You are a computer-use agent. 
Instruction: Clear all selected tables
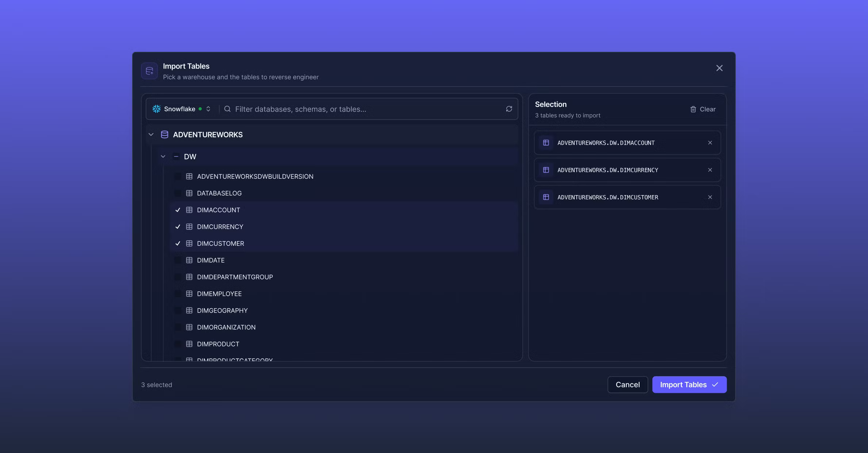click(x=703, y=109)
